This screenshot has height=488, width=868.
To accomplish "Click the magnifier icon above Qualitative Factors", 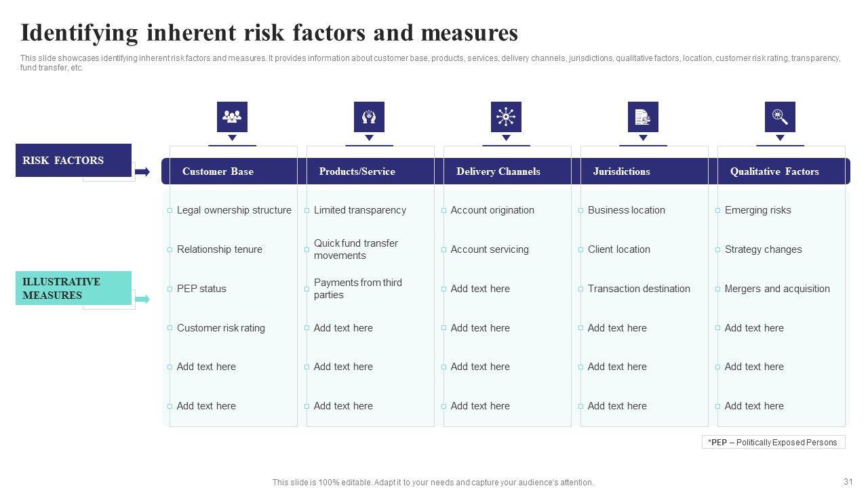I will click(x=780, y=117).
